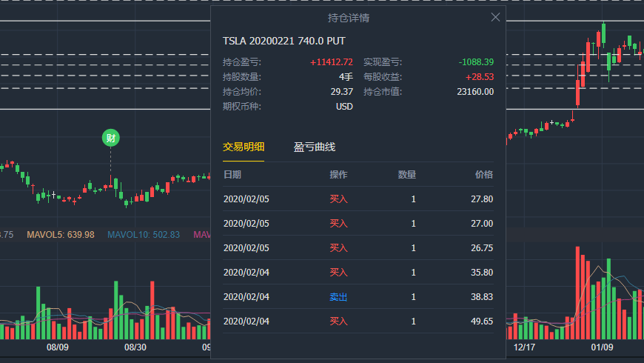Click 买入 in the 27.80 row
The image size is (644, 363).
338,199
